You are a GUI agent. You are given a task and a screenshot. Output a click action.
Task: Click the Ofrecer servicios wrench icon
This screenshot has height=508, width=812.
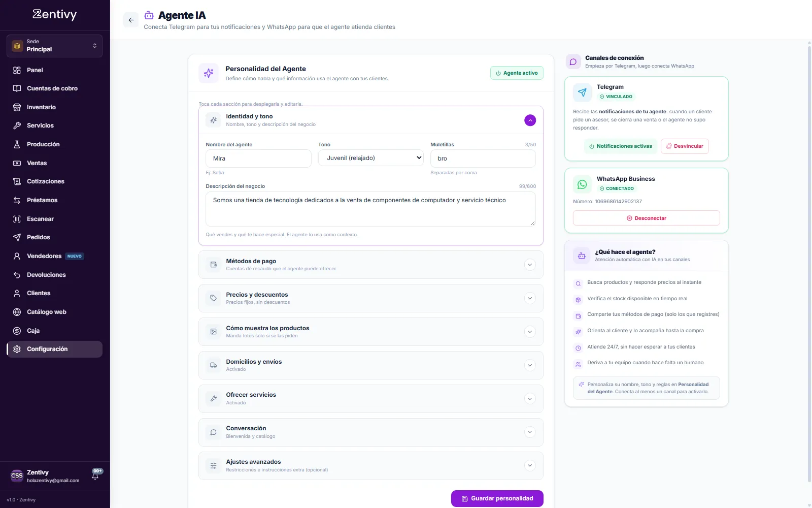pos(214,399)
